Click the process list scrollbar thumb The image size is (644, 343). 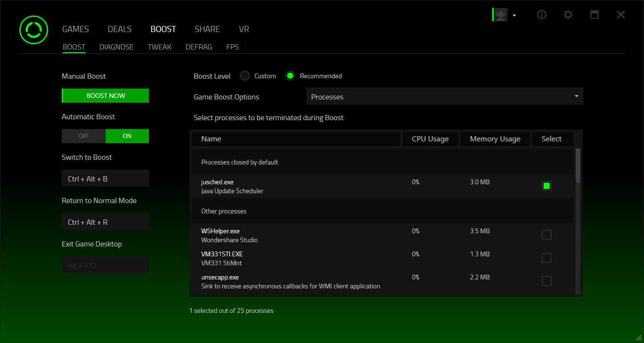578,165
